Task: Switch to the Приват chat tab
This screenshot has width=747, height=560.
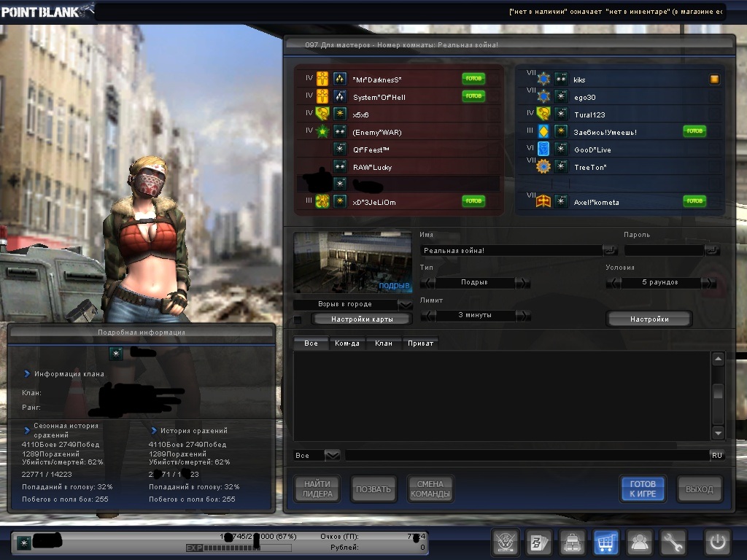Action: (x=420, y=343)
